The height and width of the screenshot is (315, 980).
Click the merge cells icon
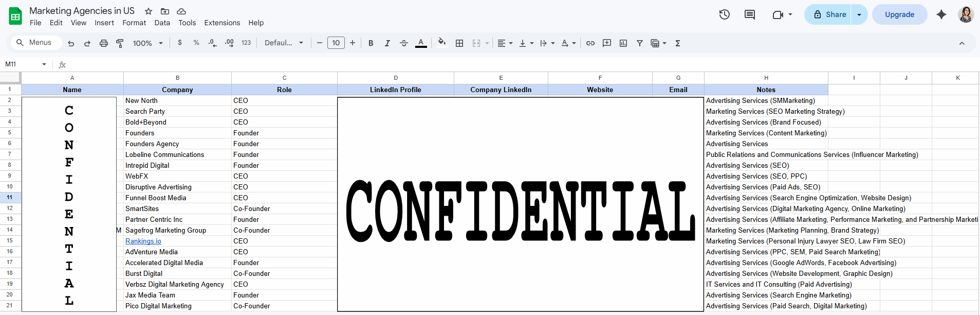pos(476,43)
